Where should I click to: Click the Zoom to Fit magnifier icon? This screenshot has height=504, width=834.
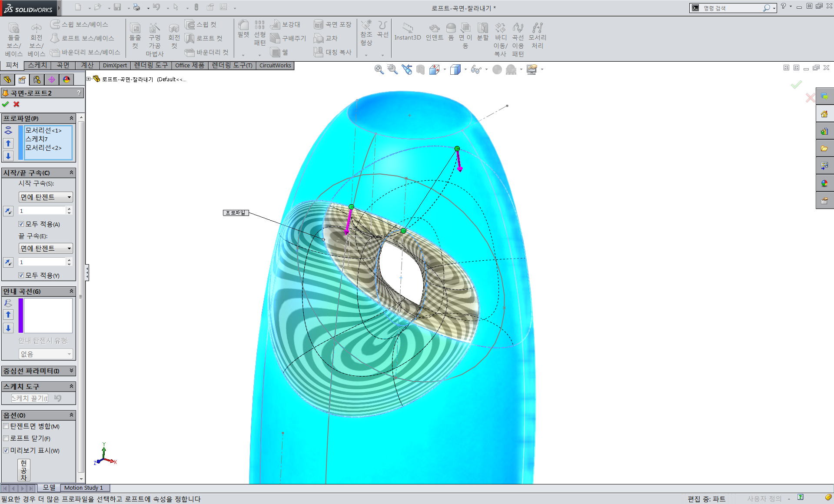click(379, 70)
